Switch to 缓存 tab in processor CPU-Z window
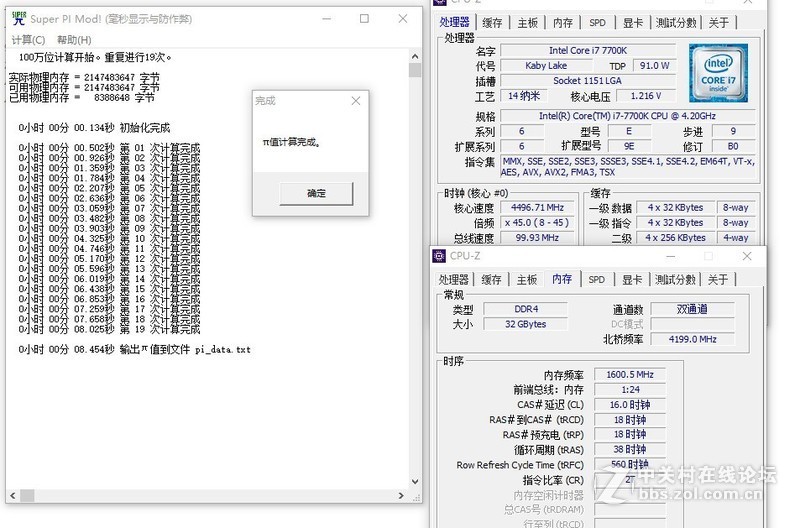800x528 pixels. (493, 23)
